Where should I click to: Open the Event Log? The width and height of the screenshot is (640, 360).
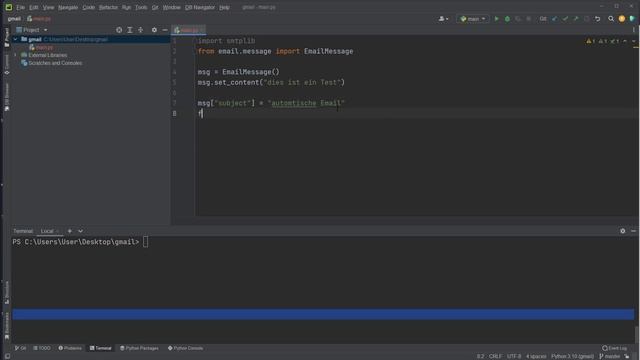coord(615,348)
